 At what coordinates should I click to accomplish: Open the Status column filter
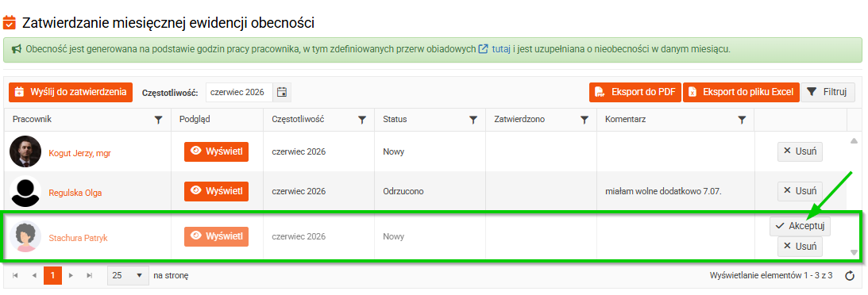(473, 119)
